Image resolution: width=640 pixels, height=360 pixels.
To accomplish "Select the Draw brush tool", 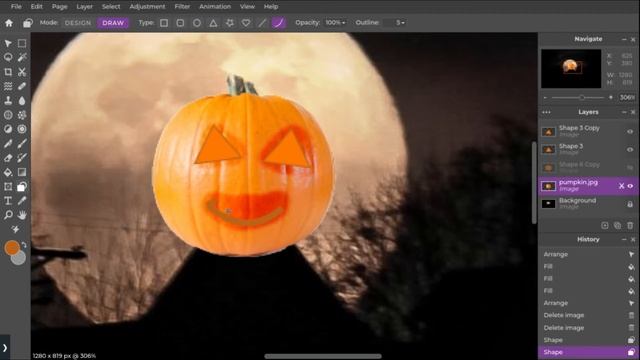I will click(22, 143).
